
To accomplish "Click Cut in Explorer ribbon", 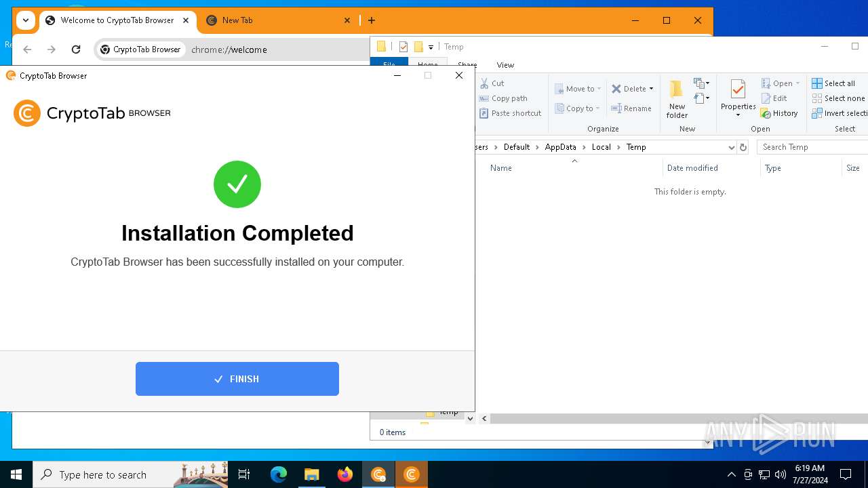I will click(492, 83).
